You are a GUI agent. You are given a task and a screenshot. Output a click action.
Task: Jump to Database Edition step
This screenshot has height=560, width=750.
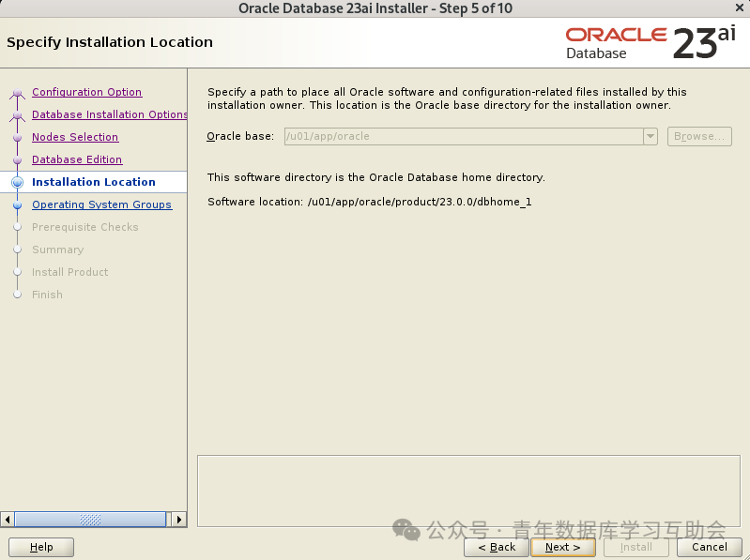click(x=77, y=159)
